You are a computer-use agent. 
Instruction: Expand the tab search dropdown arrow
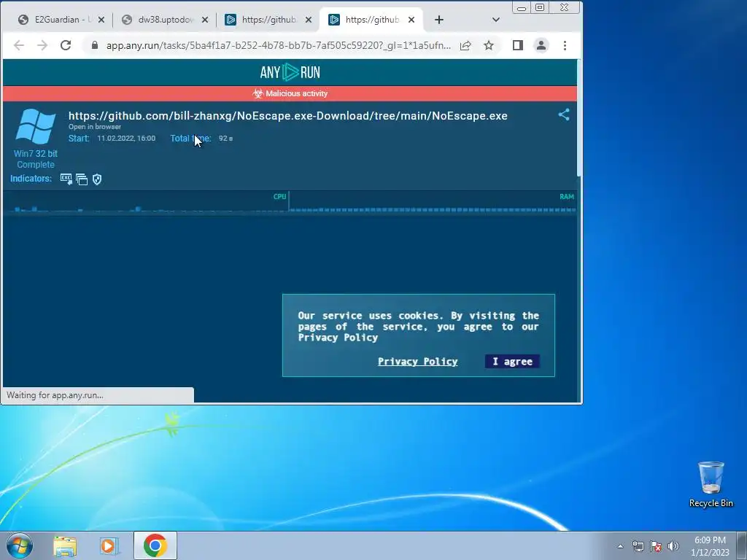(x=496, y=20)
